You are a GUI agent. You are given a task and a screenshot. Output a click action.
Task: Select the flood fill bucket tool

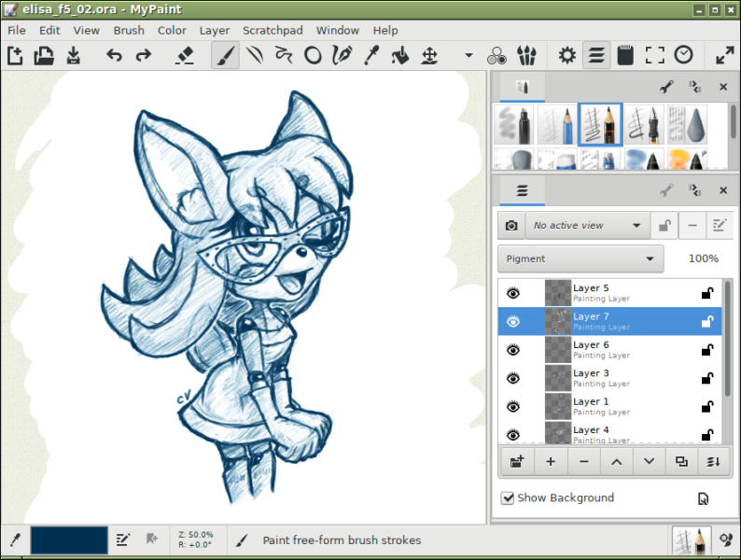pos(399,55)
